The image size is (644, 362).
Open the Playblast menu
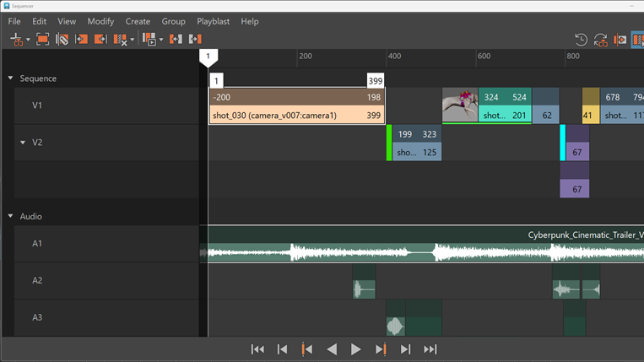tap(213, 21)
